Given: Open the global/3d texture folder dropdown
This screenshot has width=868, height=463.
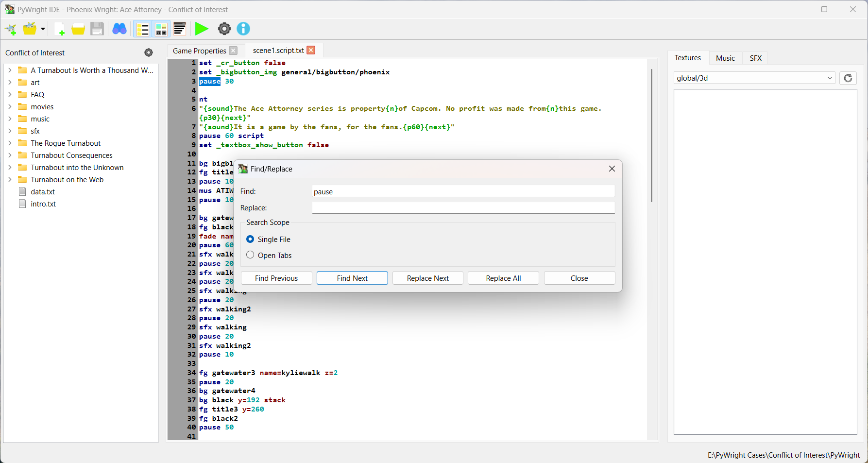Looking at the screenshot, I should pos(754,78).
